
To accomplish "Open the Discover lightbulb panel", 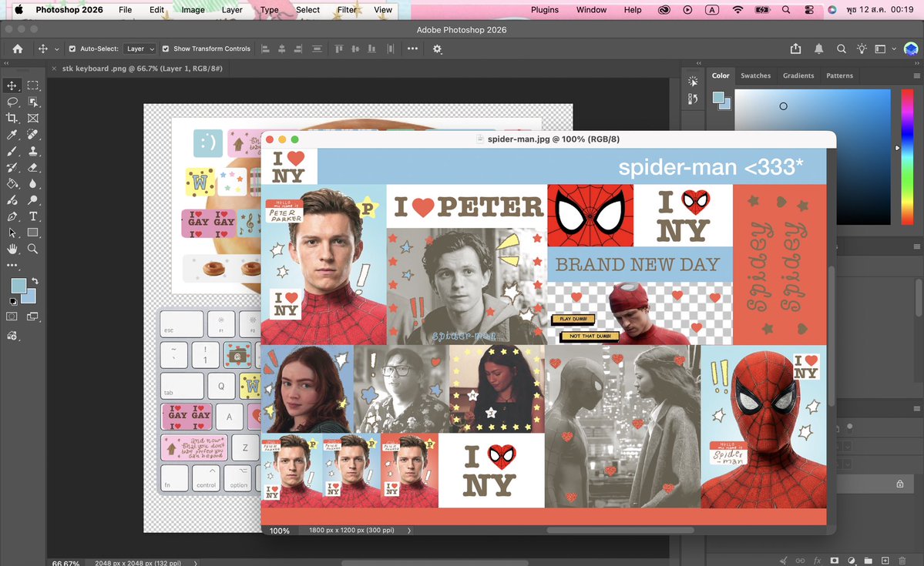I will click(x=862, y=49).
